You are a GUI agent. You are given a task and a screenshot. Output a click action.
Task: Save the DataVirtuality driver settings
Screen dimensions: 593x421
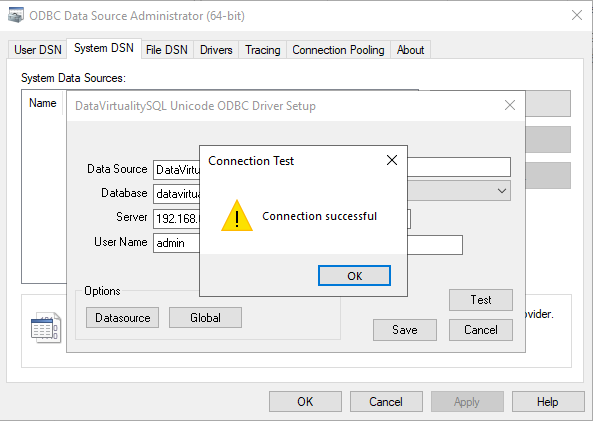tap(405, 330)
